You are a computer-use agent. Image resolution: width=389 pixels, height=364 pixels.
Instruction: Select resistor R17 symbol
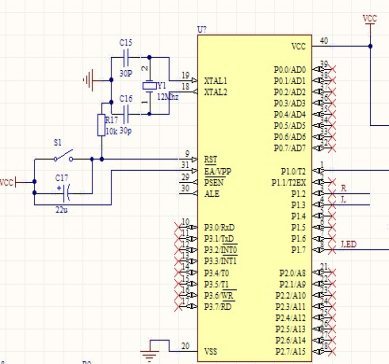pos(101,125)
